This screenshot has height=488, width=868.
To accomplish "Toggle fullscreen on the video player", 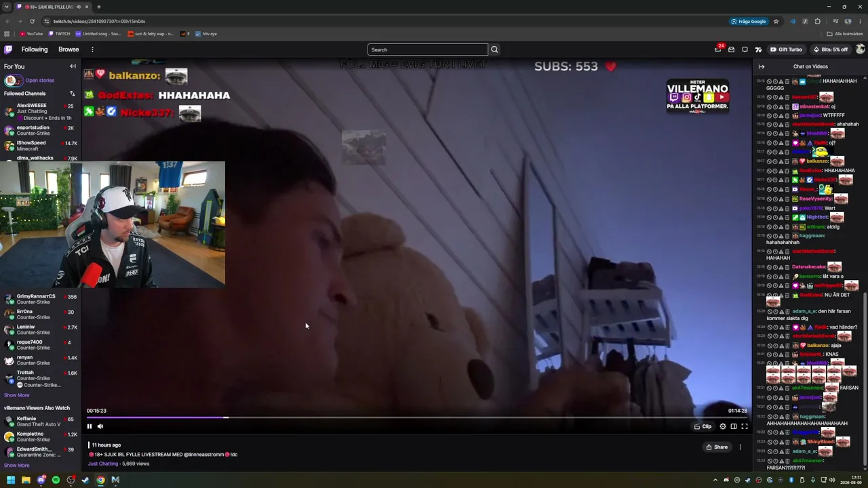I will click(x=744, y=426).
